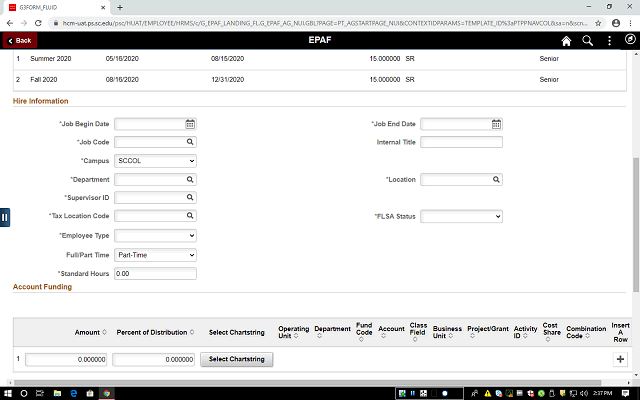Reload the browser page
This screenshot has height=400, width=640.
[x=38, y=23]
